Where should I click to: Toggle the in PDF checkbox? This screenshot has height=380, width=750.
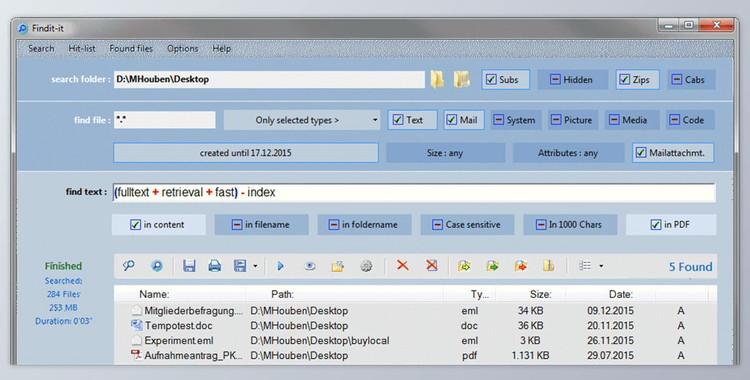[x=656, y=224]
